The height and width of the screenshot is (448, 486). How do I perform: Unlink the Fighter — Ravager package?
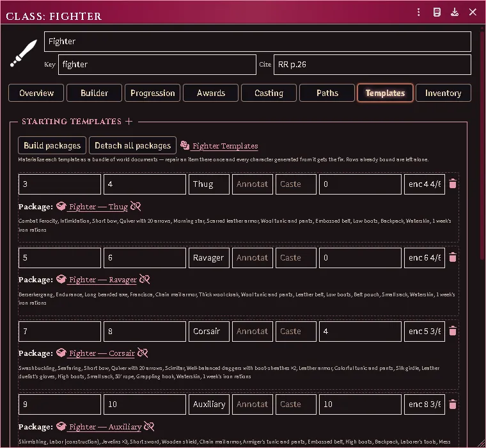145,279
